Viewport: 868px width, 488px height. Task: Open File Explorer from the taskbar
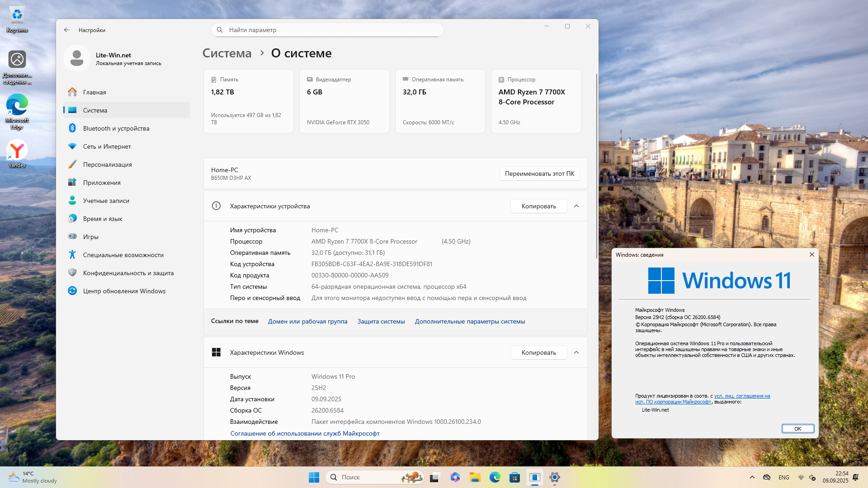coord(475,477)
